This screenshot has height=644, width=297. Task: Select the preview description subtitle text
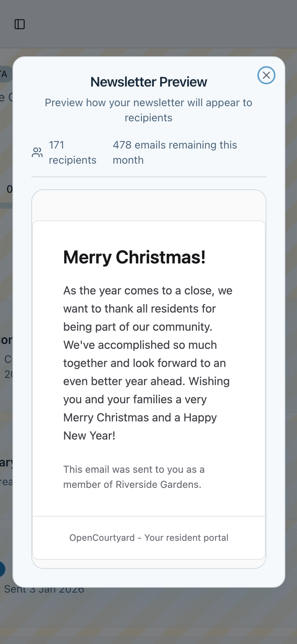148,110
